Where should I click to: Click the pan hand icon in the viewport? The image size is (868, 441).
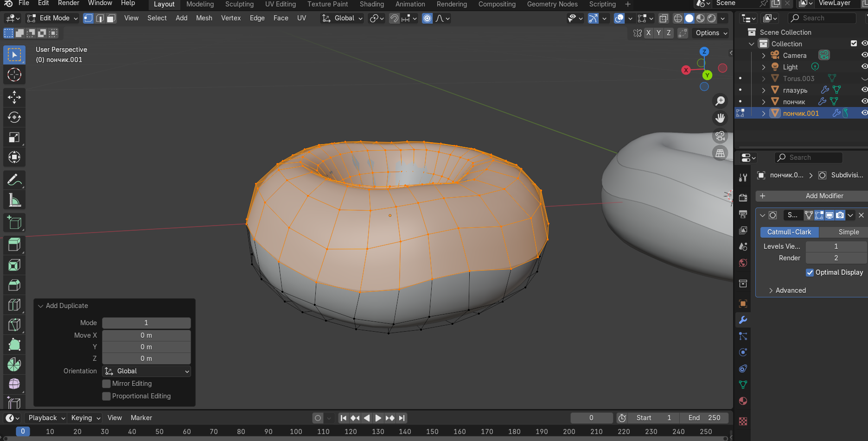click(x=720, y=118)
